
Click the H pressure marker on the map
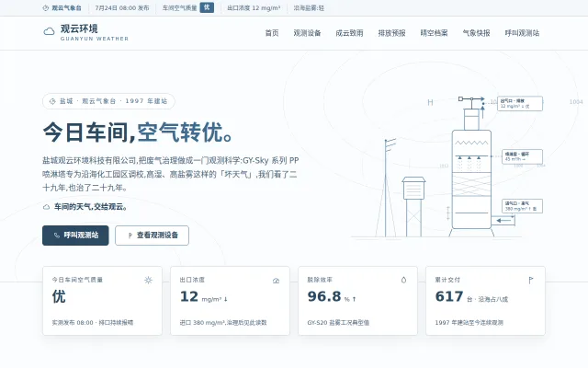[x=430, y=102]
